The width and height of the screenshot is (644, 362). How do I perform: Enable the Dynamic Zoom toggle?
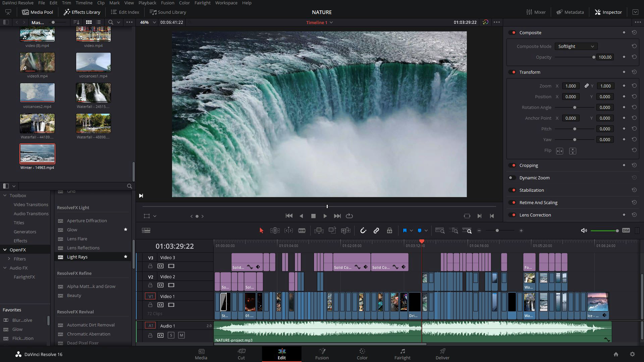click(x=512, y=178)
